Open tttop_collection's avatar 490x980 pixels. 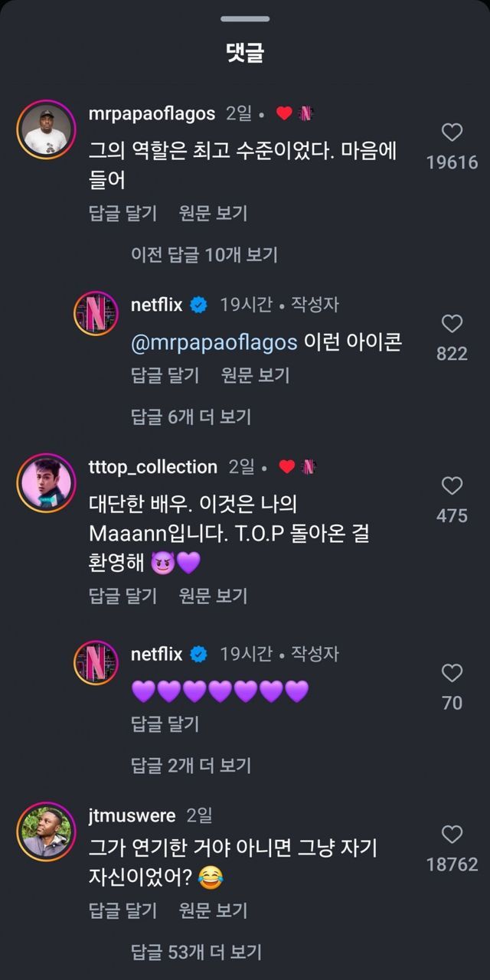click(x=45, y=482)
